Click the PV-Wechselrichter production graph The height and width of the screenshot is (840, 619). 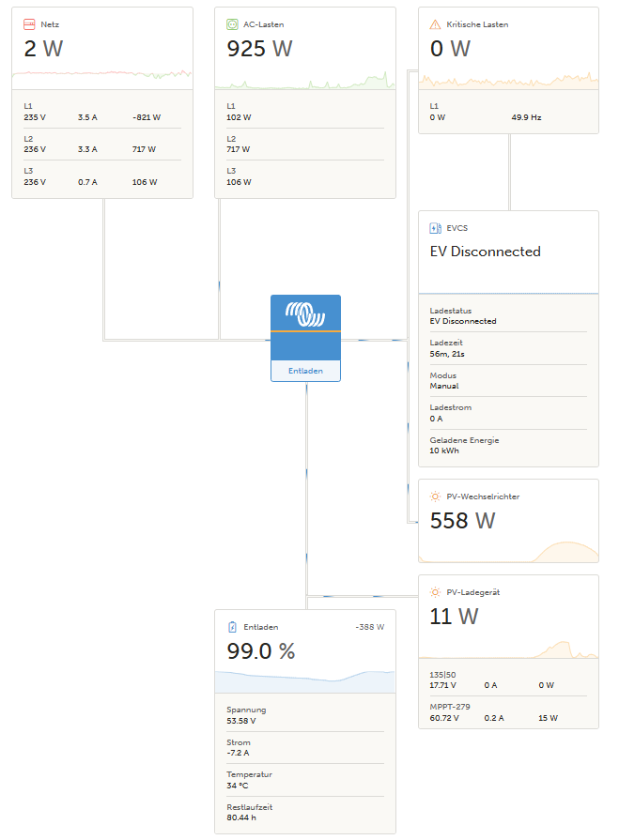pyautogui.click(x=507, y=550)
